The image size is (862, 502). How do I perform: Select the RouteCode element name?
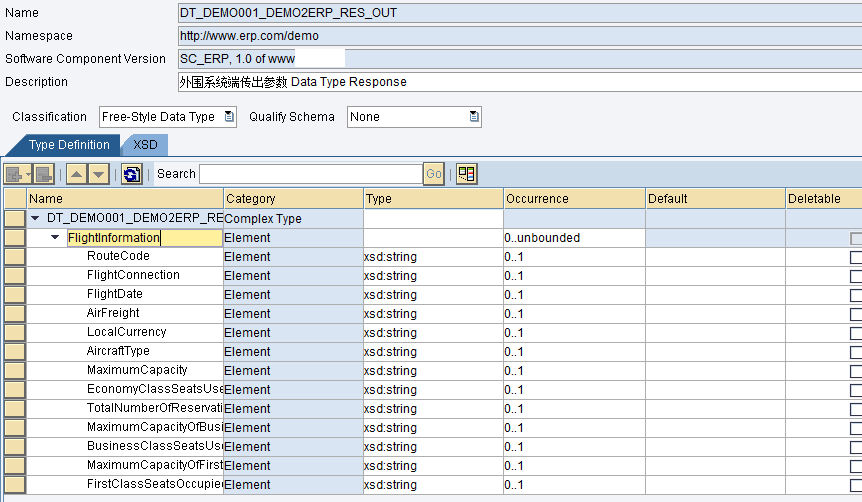118,256
